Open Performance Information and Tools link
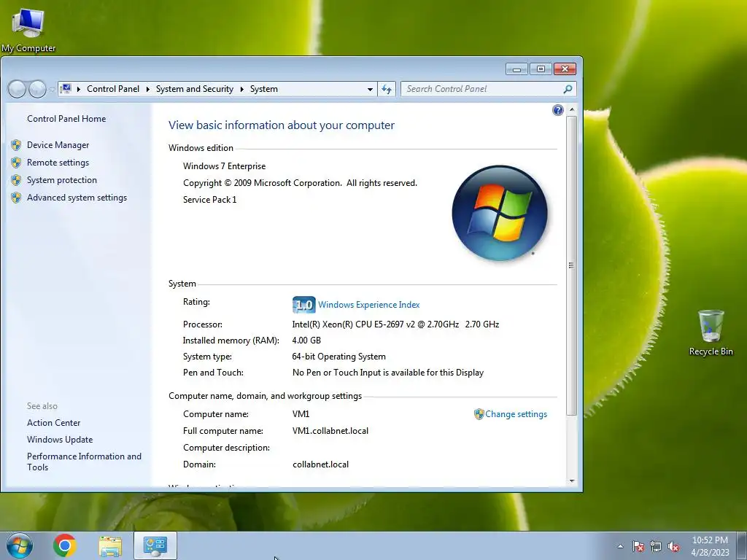This screenshot has height=560, width=747. 84,462
